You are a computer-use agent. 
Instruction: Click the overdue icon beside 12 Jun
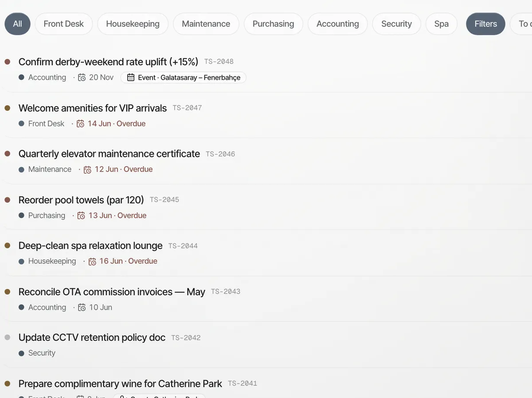88,169
